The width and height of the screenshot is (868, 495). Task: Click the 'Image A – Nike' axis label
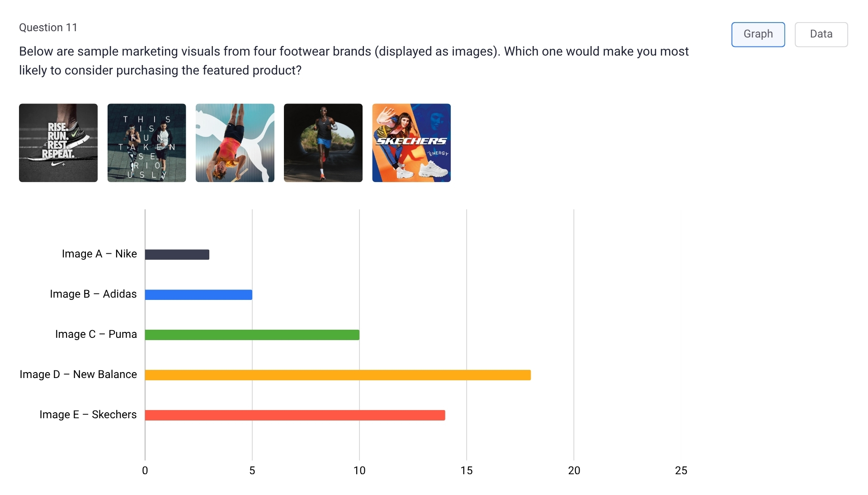click(99, 254)
